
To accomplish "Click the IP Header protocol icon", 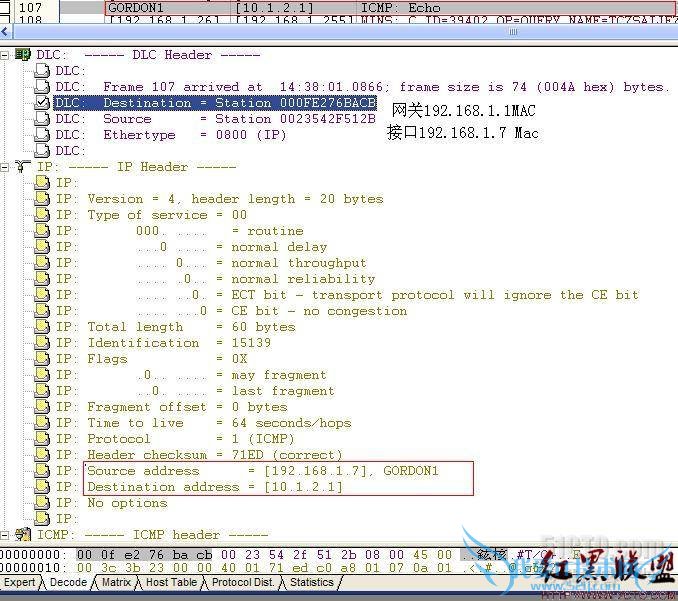I will 23,167.
